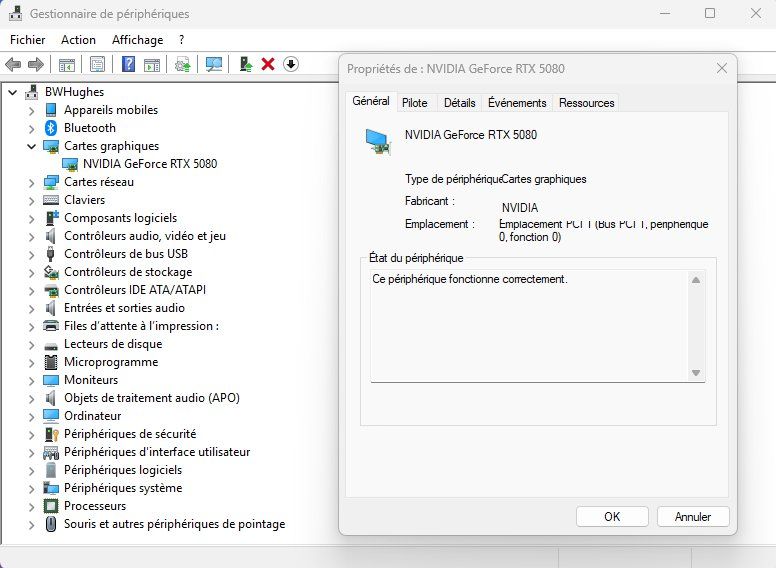Screen dimensions: 776x568
Task: Collapse the Cartes graphiques category
Action: tap(32, 146)
